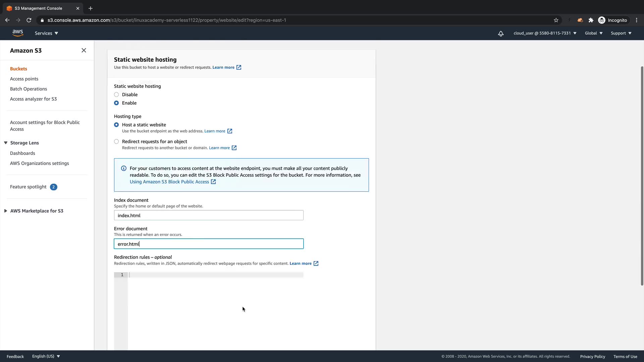Open the notifications bell icon
The height and width of the screenshot is (362, 644).
click(500, 34)
